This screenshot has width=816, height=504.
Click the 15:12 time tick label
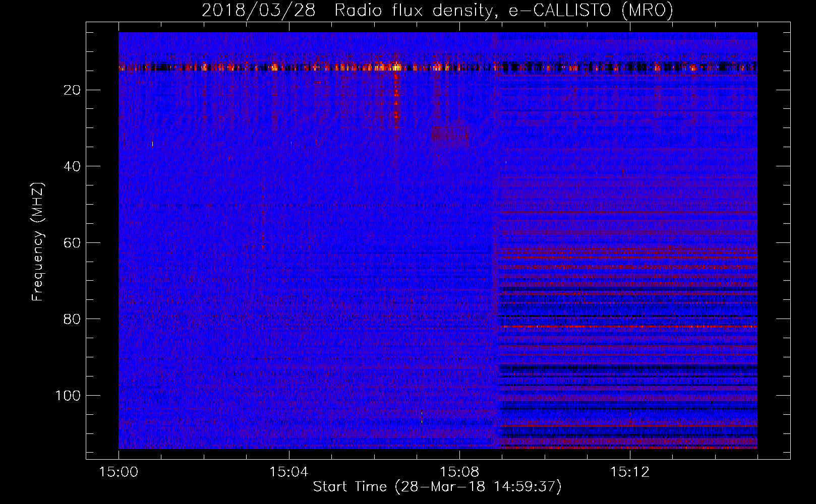click(x=630, y=472)
